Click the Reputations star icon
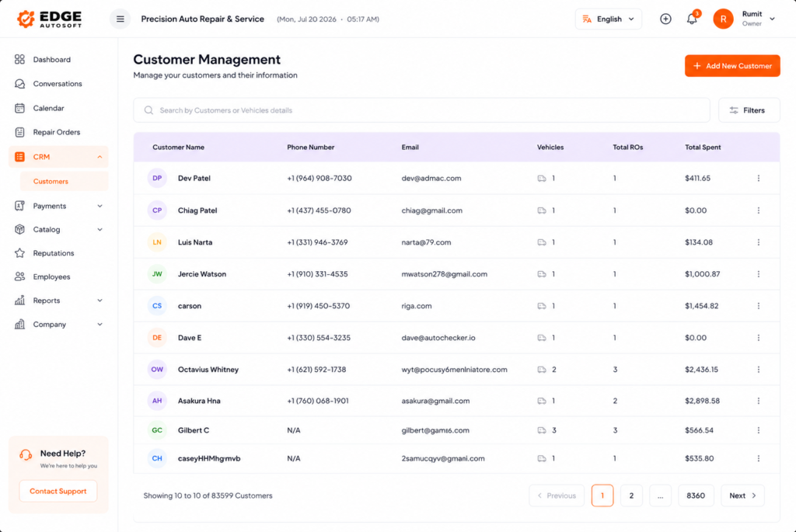 click(19, 253)
